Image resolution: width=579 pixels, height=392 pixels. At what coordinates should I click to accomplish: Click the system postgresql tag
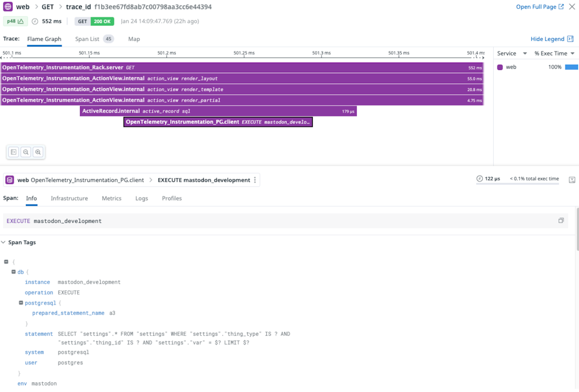57,352
